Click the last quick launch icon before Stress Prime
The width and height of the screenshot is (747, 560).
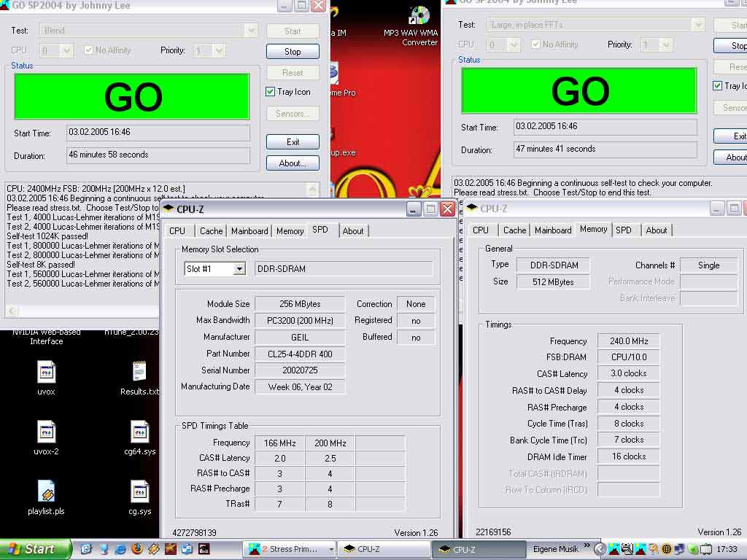204,549
